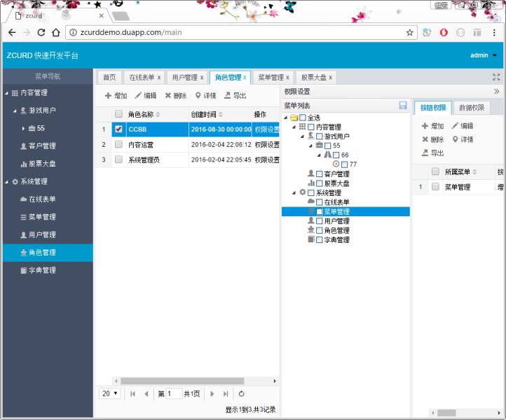Open 权限设置 link for 内容运营 row
This screenshot has width=506, height=420.
267,145
